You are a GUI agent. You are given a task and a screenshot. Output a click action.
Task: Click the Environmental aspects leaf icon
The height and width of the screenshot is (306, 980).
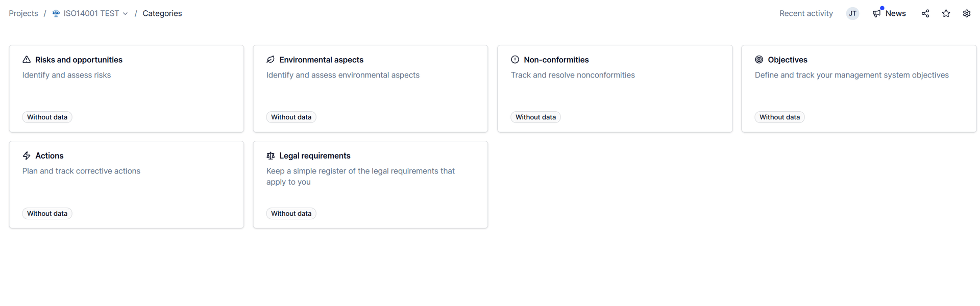point(271,60)
